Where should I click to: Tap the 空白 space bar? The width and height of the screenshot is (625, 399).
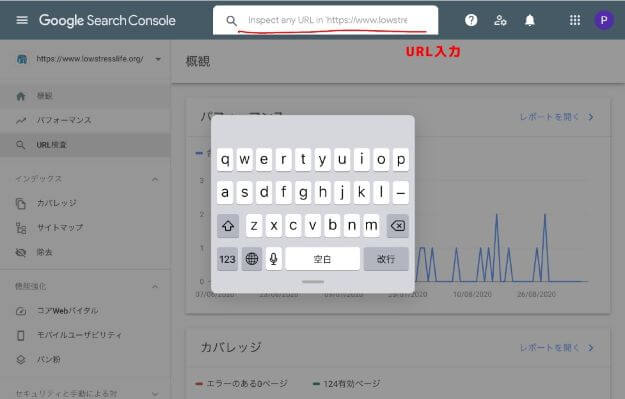[x=322, y=259]
